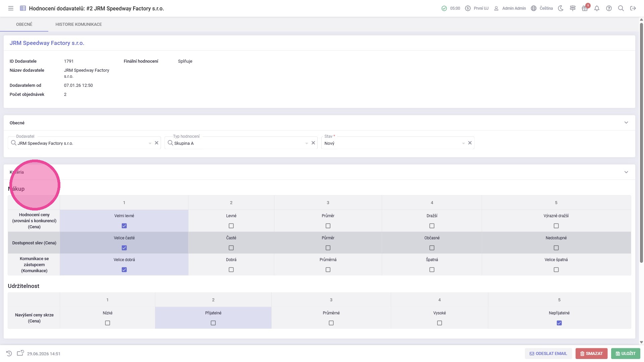The width and height of the screenshot is (644, 362).
Task: Check Výrazně dražší for Hodnocení ceny
Action: [x=556, y=226]
